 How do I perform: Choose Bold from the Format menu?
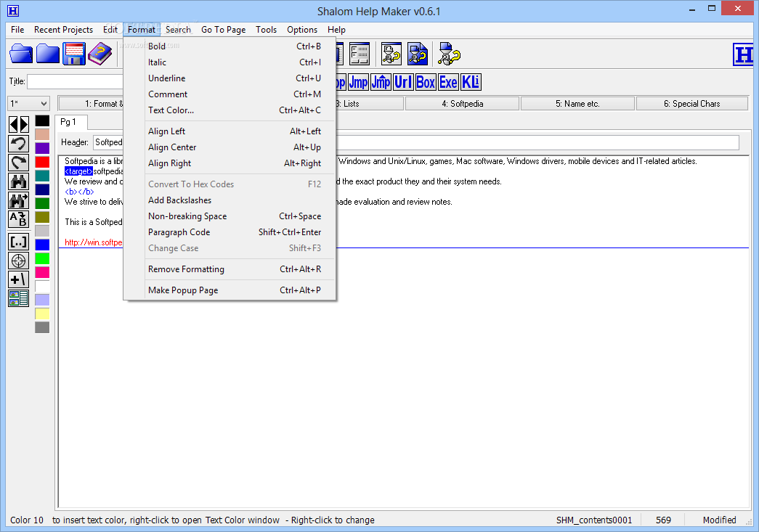230,46
